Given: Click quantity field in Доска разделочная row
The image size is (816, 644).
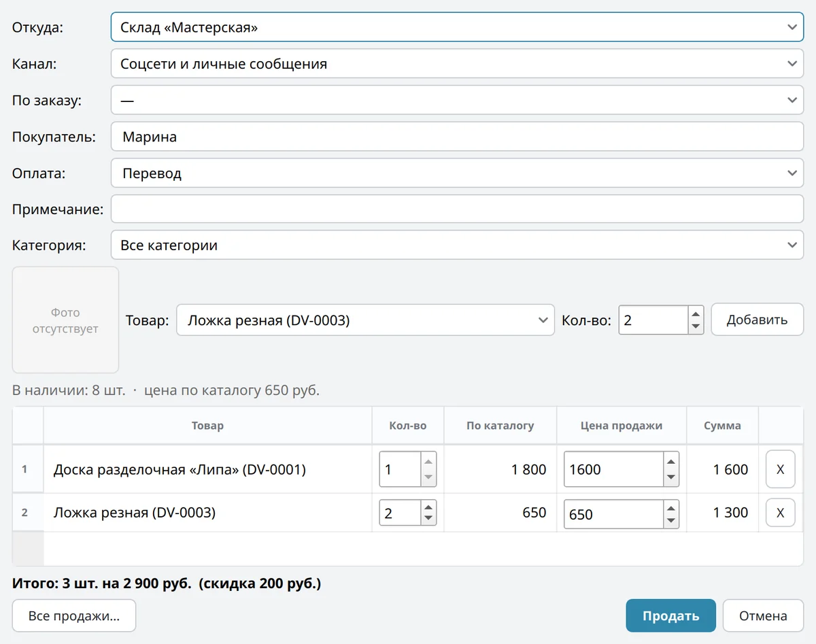Looking at the screenshot, I should click(x=400, y=469).
